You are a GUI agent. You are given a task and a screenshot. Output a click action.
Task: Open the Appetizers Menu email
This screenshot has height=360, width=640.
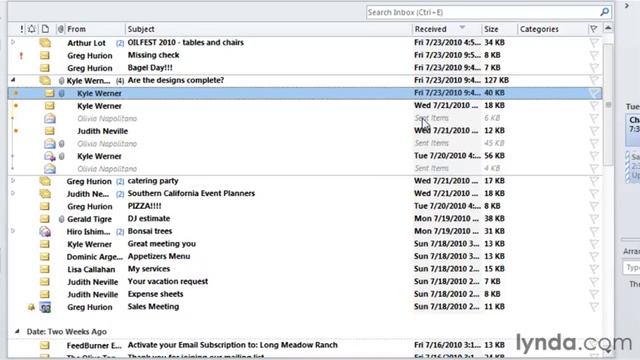pos(304,256)
